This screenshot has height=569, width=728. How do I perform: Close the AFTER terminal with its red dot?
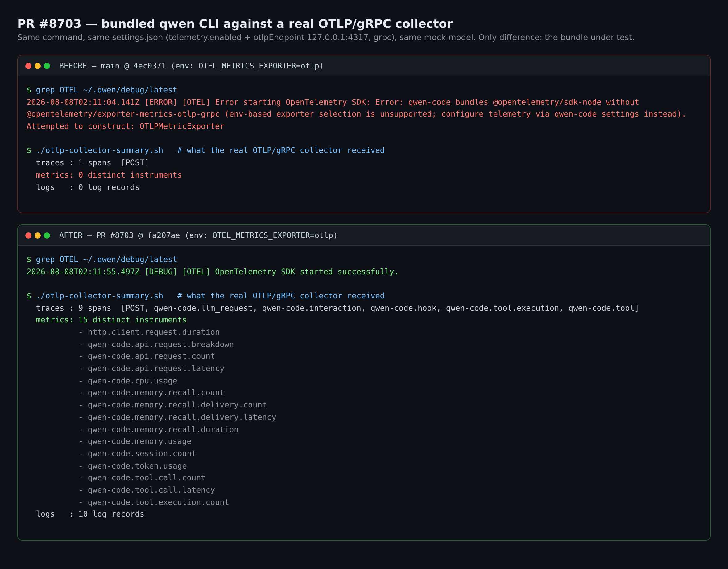click(28, 235)
